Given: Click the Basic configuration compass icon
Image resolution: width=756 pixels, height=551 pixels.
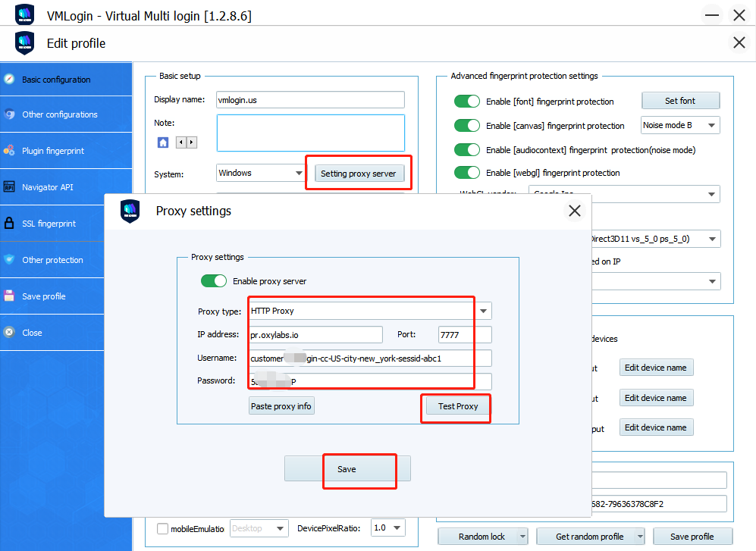Looking at the screenshot, I should pyautogui.click(x=9, y=79).
